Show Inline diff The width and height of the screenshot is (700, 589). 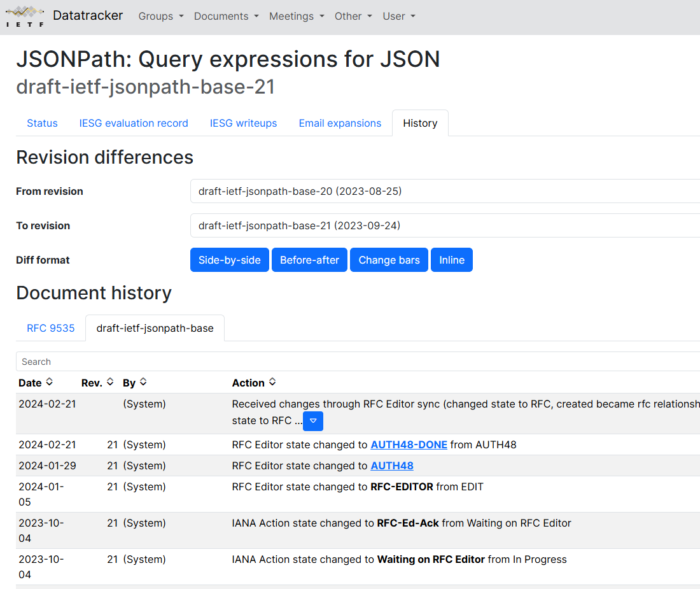(452, 260)
